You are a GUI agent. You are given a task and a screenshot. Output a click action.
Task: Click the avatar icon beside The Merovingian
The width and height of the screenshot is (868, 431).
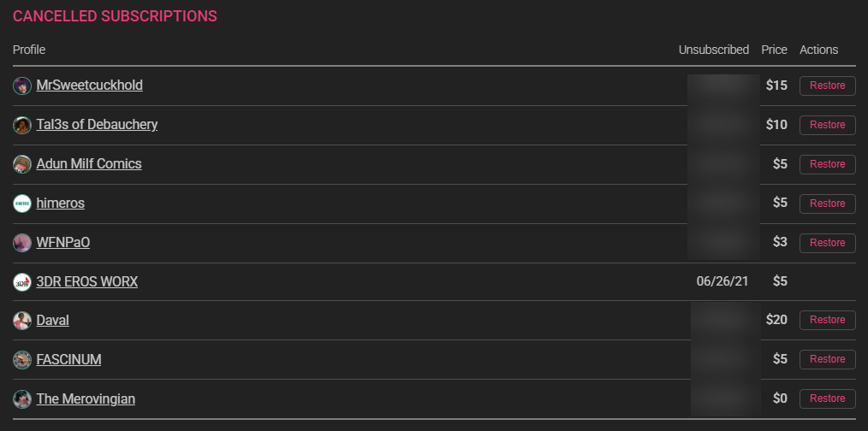tap(22, 399)
